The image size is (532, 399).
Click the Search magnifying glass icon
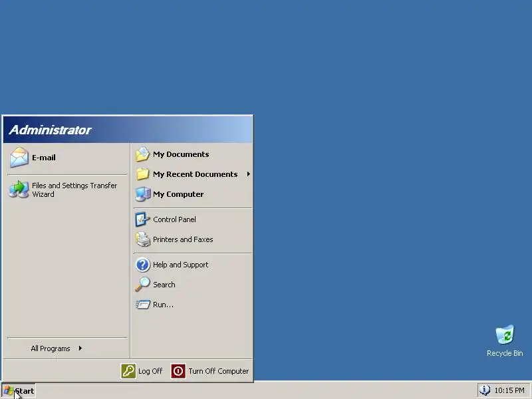coord(142,285)
